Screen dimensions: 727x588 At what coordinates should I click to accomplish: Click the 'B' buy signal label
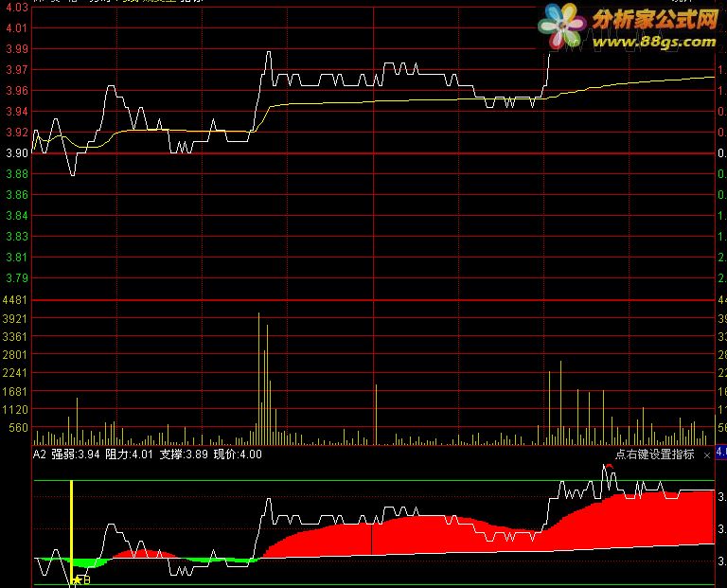coord(87,580)
